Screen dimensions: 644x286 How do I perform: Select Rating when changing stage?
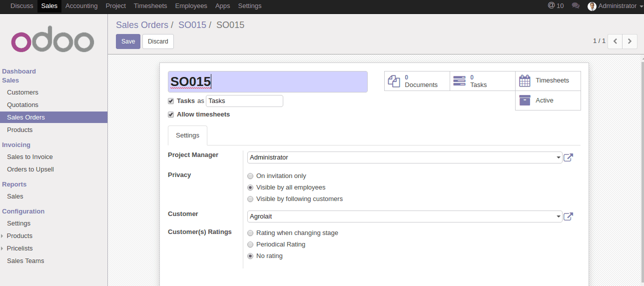250,233
